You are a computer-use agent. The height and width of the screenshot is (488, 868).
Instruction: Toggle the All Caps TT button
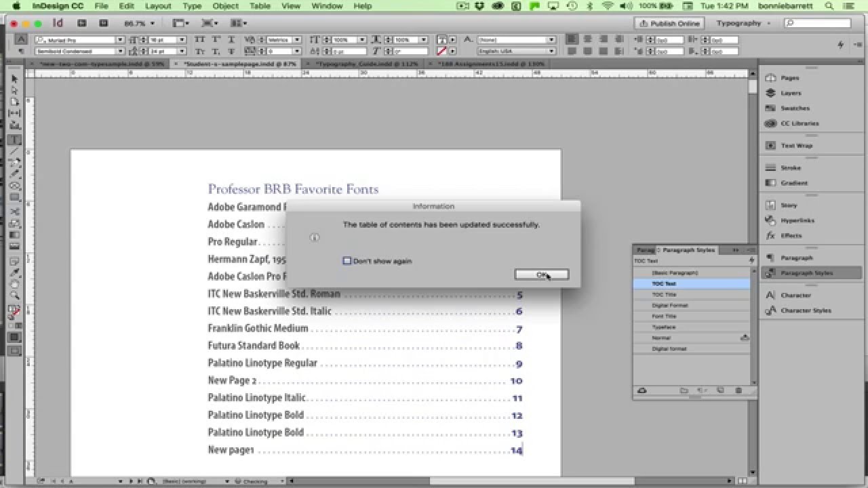(x=201, y=40)
